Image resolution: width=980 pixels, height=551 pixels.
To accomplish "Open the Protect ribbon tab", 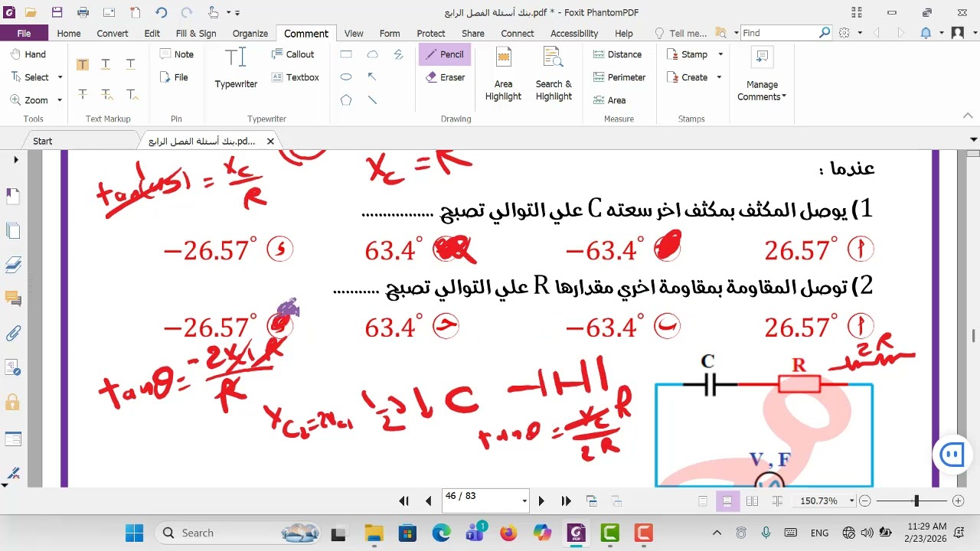I will [431, 33].
